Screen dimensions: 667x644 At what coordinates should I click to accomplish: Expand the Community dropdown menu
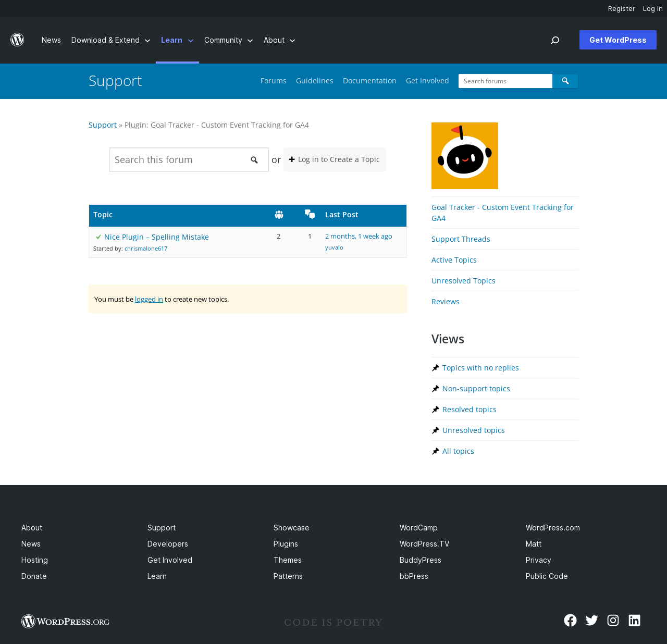pyautogui.click(x=228, y=40)
